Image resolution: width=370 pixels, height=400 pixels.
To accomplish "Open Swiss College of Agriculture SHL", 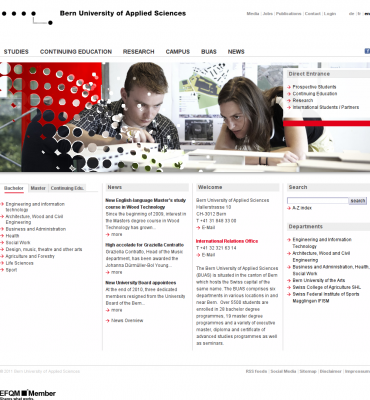I will coord(327,287).
